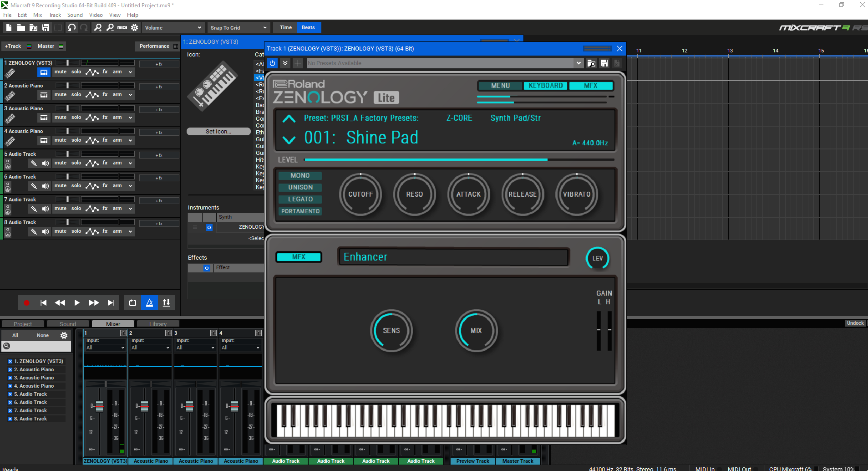Open channel 1 mixer strip options icon
868x471 pixels.
(x=123, y=333)
